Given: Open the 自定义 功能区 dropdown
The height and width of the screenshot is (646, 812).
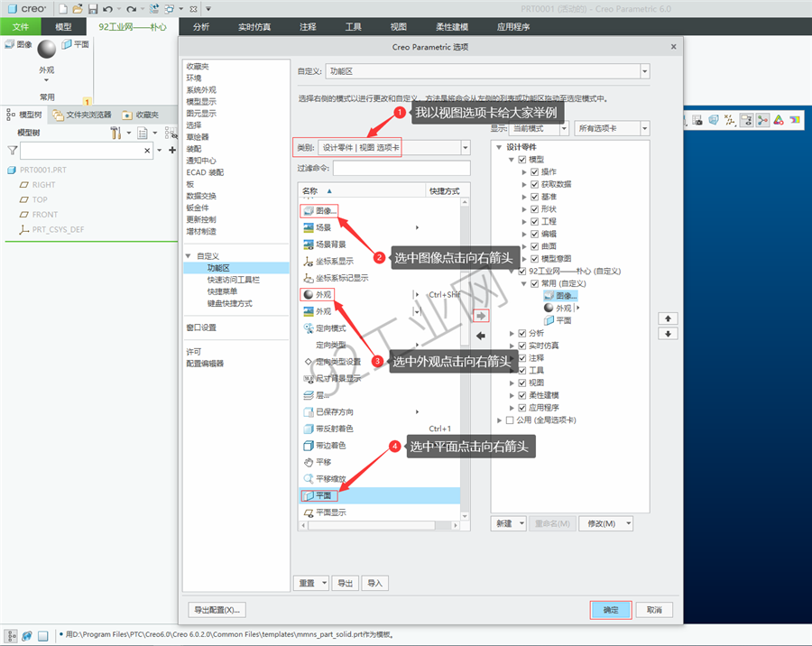Looking at the screenshot, I should click(x=645, y=71).
